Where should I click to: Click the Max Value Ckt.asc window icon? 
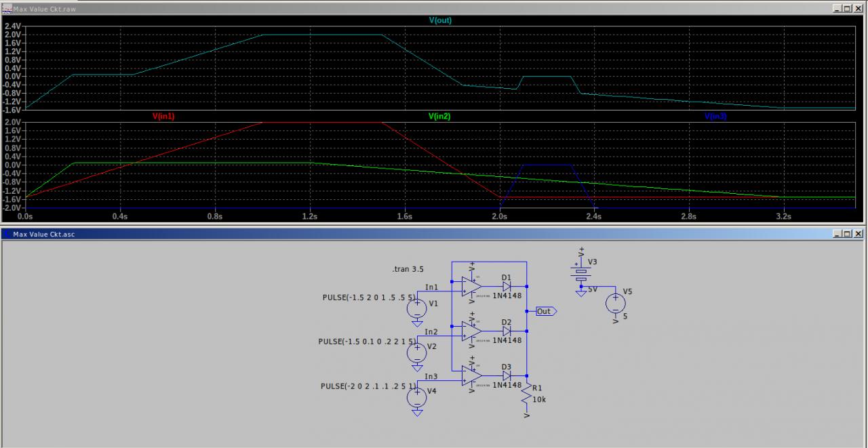(x=7, y=234)
